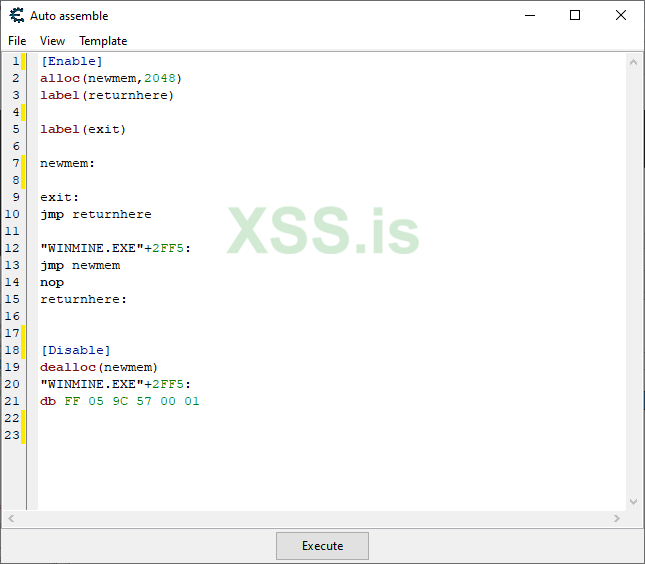The width and height of the screenshot is (645, 564).
Task: Click the label(returnhere) line
Action: pos(107,95)
